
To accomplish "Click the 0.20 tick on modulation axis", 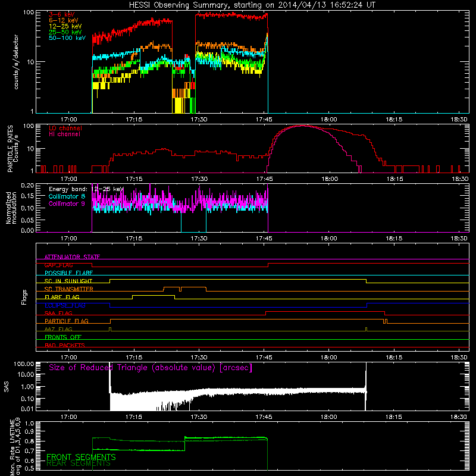I will click(x=27, y=185).
